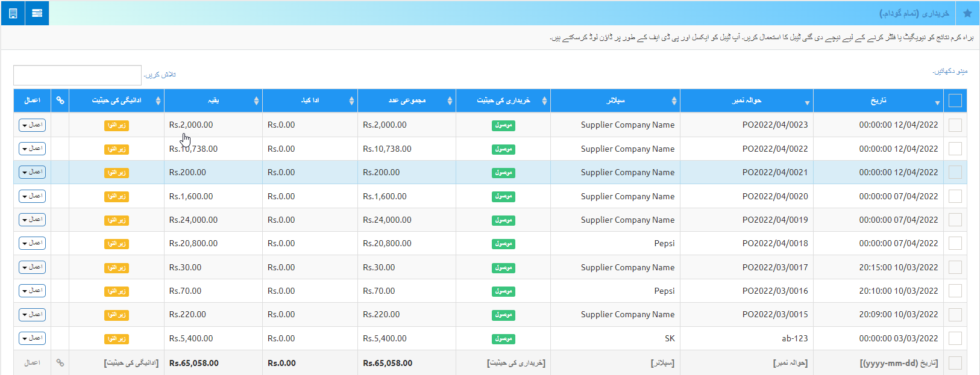Tick the checkbox for row ab-123
The image size is (980, 375).
coord(955,338)
